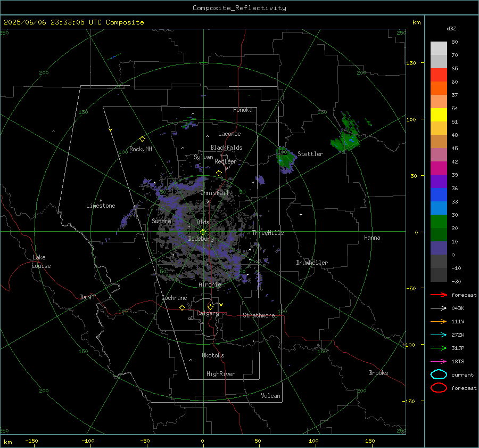Click the red forecast ellipse icon

(439, 388)
